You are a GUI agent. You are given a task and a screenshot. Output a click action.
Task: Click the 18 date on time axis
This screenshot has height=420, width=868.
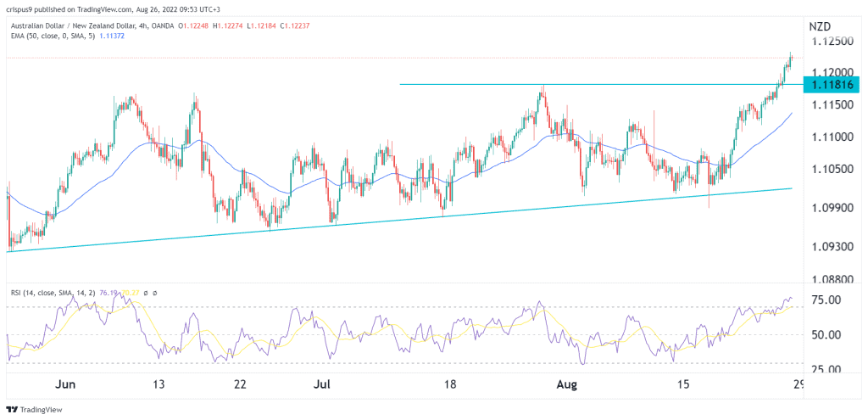(449, 384)
